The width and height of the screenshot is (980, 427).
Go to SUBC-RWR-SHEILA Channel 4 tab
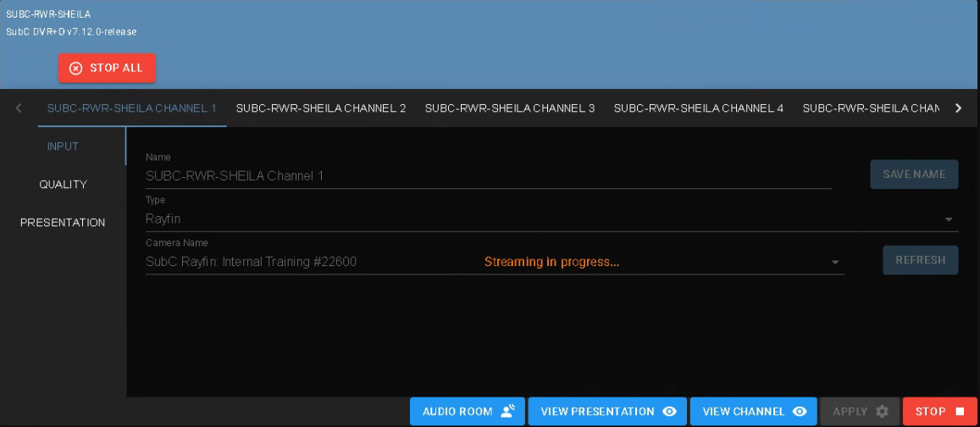(699, 108)
